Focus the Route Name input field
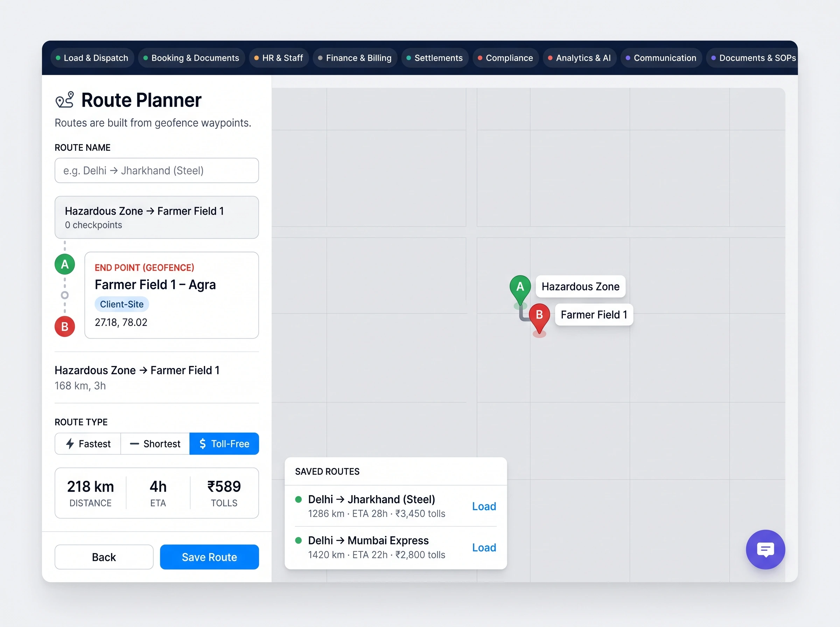Image resolution: width=840 pixels, height=627 pixels. (x=157, y=170)
